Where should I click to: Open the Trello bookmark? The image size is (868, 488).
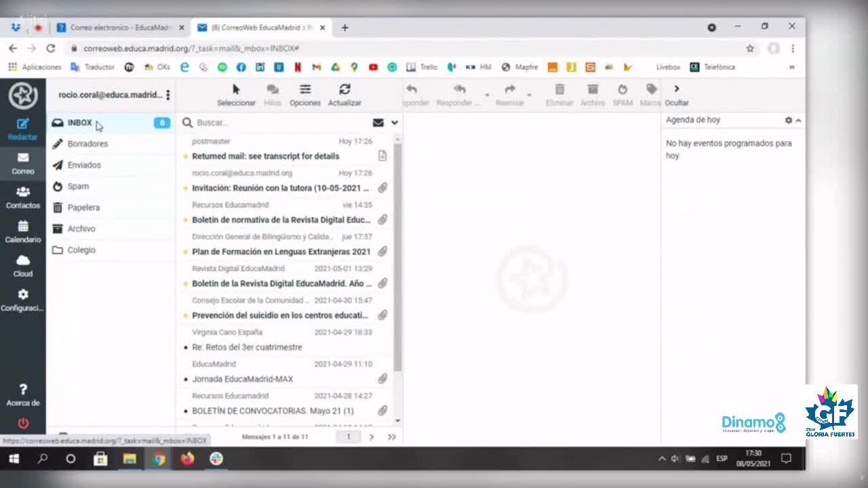click(422, 67)
